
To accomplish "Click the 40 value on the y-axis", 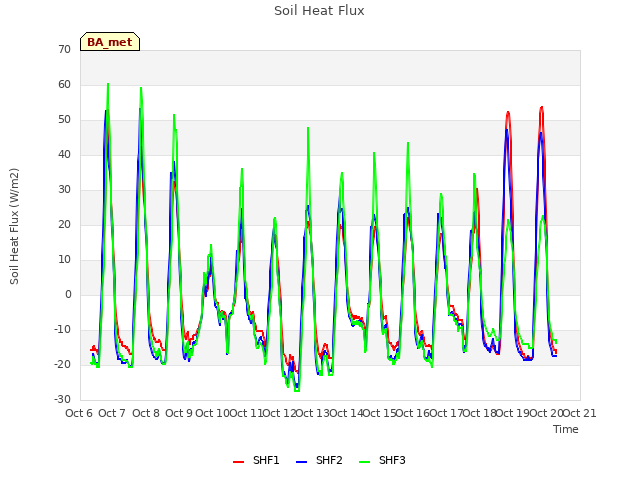I will 64,155.
